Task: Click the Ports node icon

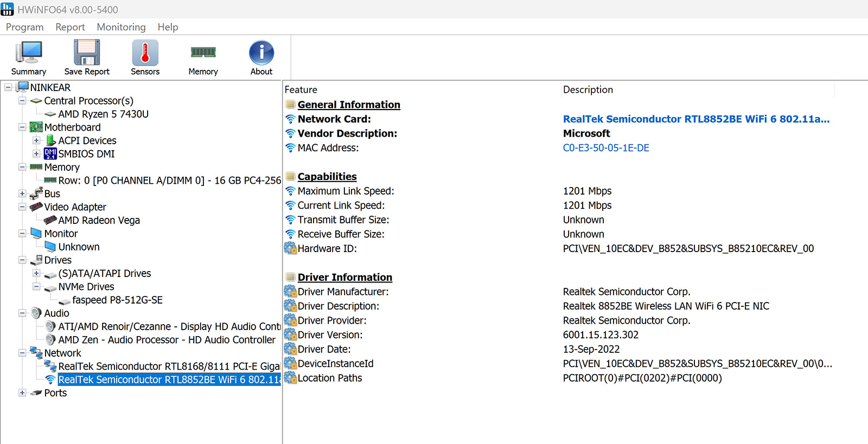Action: click(x=36, y=392)
